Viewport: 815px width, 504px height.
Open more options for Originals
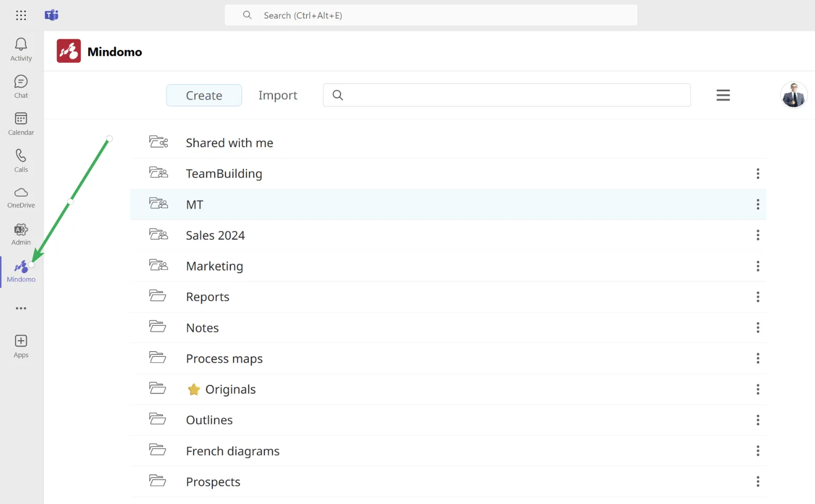pos(758,389)
